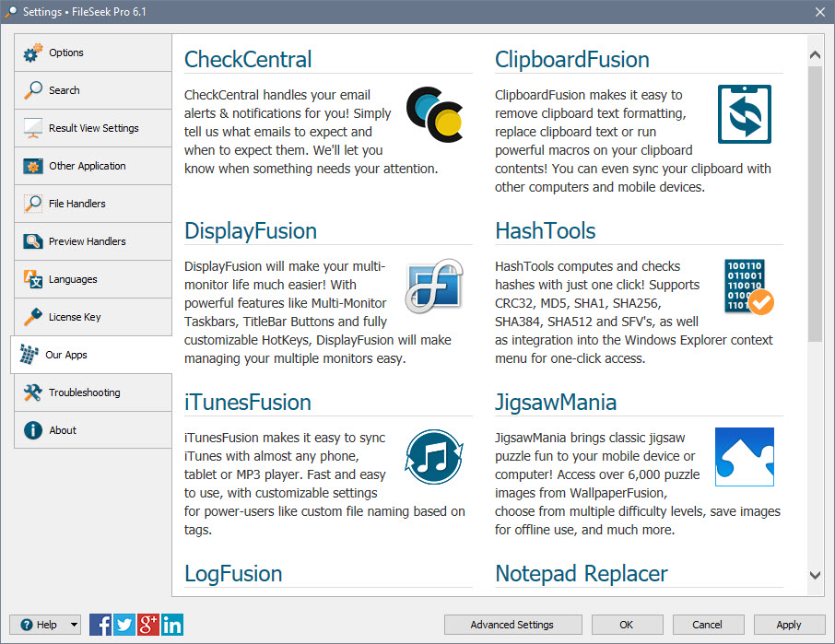Viewport: 835px width, 644px height.
Task: Confirm settings with the OK button
Action: [x=628, y=625]
